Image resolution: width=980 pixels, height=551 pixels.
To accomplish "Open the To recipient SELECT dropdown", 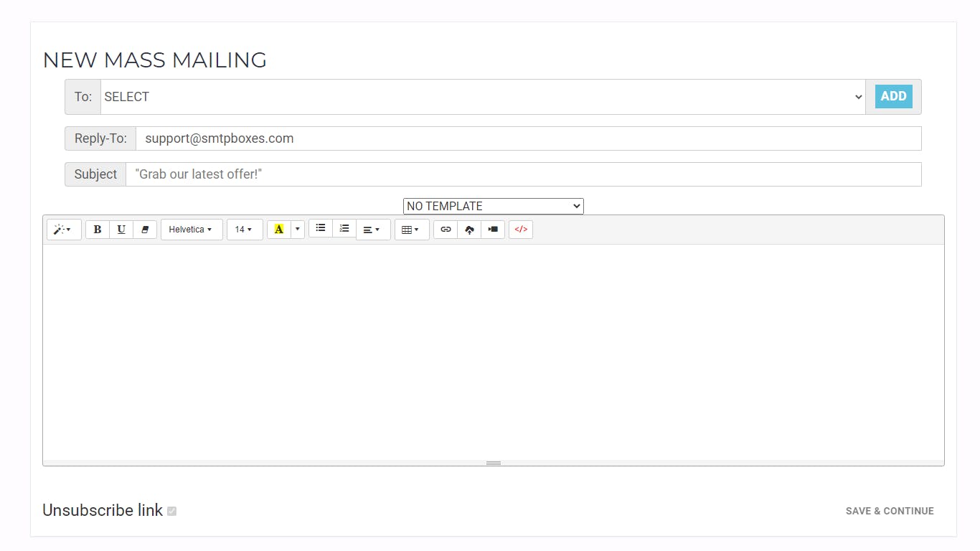I will click(483, 97).
